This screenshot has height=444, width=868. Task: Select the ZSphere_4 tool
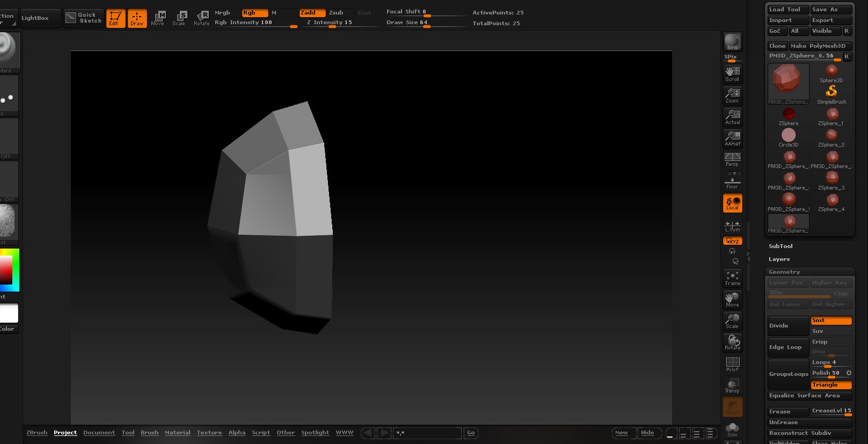[x=831, y=202]
